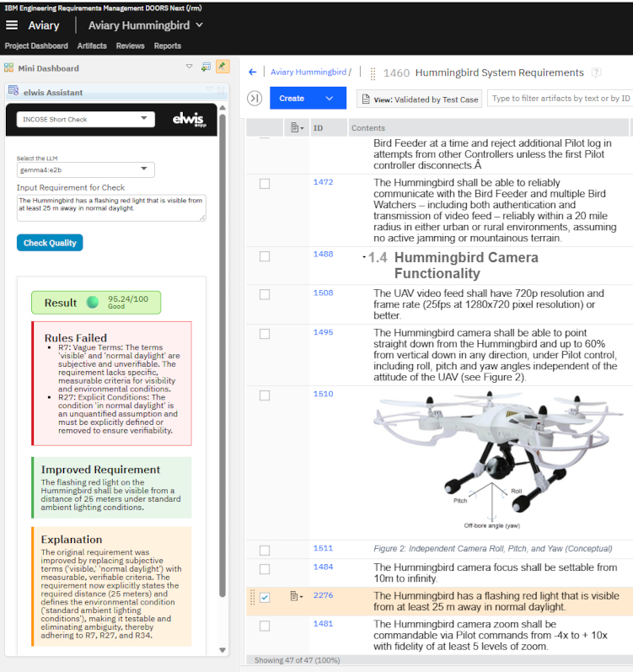
Task: Expand the LLM selector showing gemma4:e2b
Action: [x=86, y=169]
